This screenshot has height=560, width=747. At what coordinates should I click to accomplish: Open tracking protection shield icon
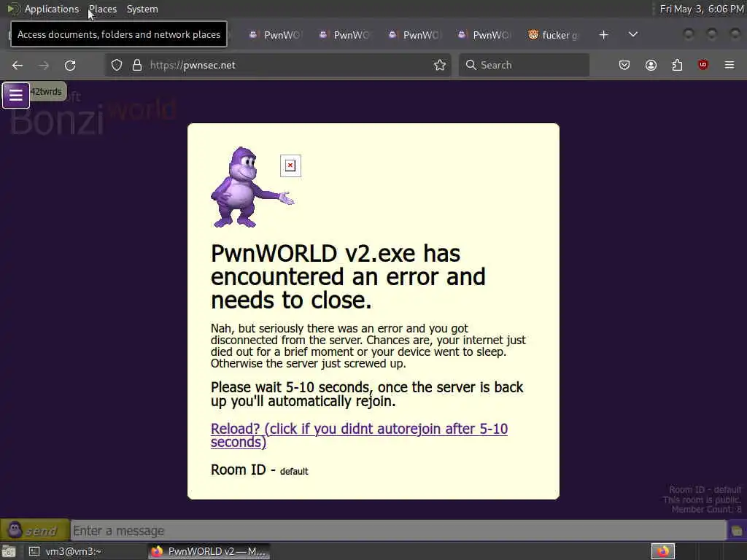[117, 65]
